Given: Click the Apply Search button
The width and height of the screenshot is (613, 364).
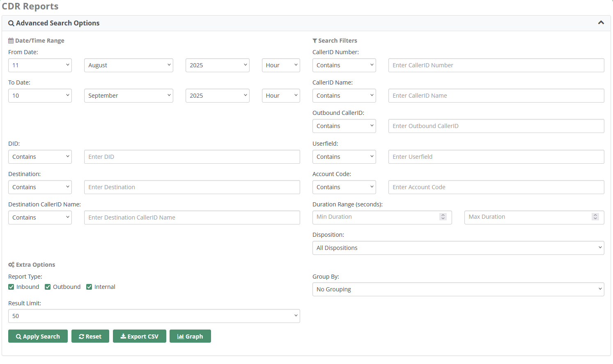Looking at the screenshot, I should click(38, 336).
